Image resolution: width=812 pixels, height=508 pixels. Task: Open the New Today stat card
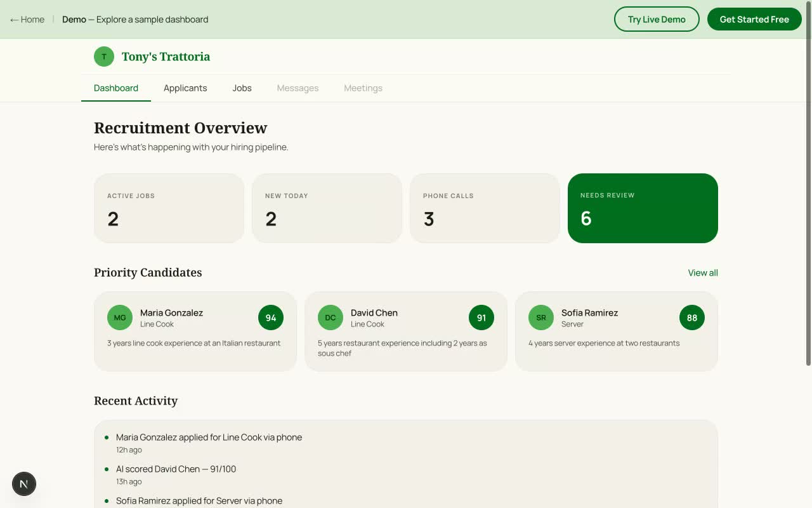pos(327,208)
